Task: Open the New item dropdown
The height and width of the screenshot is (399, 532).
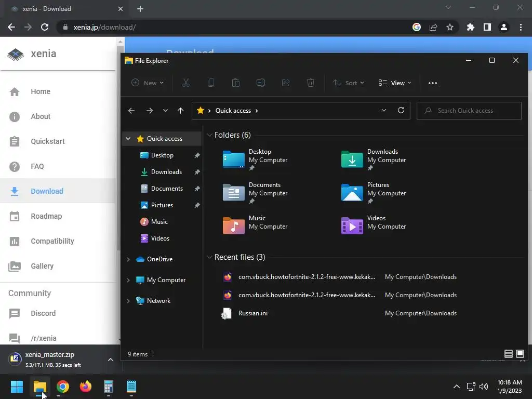Action: [148, 83]
